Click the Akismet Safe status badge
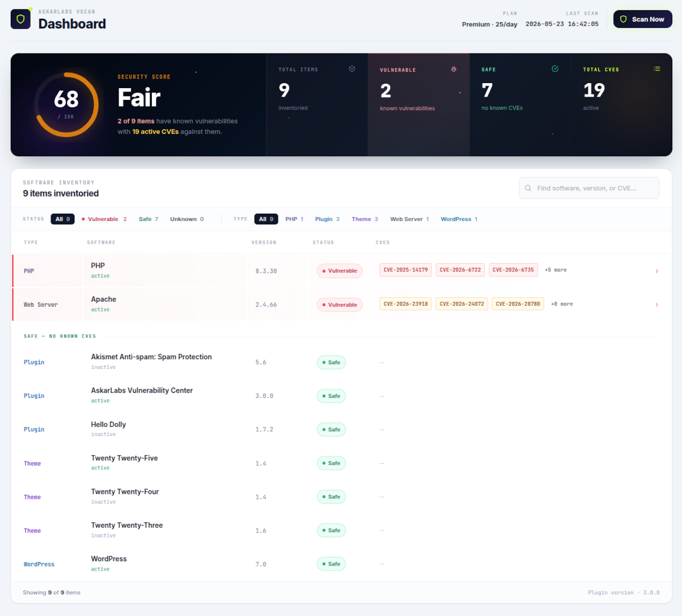Screen dimensions: 682x616 click(x=331, y=363)
